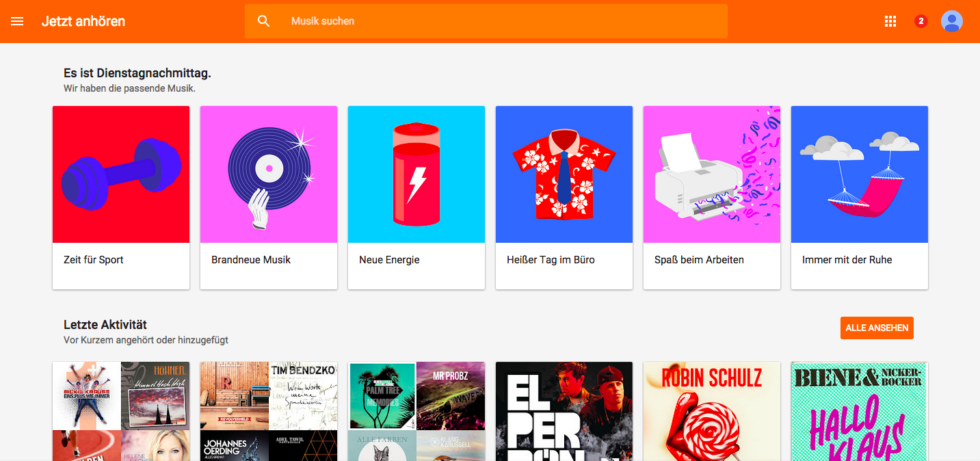Image resolution: width=980 pixels, height=461 pixels.
Task: Click the 'Zeit für Sport' label
Action: (x=94, y=260)
